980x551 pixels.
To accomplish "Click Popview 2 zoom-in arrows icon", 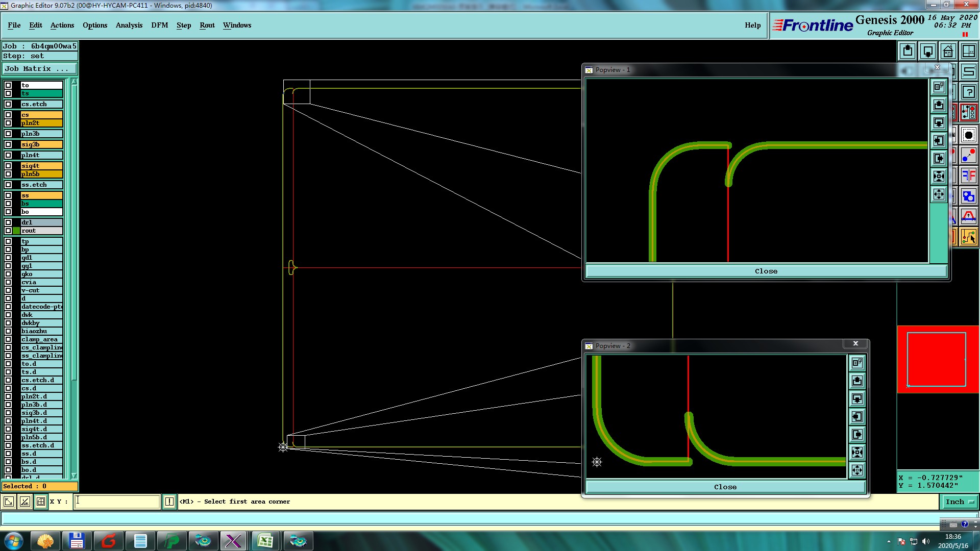I will tap(857, 452).
